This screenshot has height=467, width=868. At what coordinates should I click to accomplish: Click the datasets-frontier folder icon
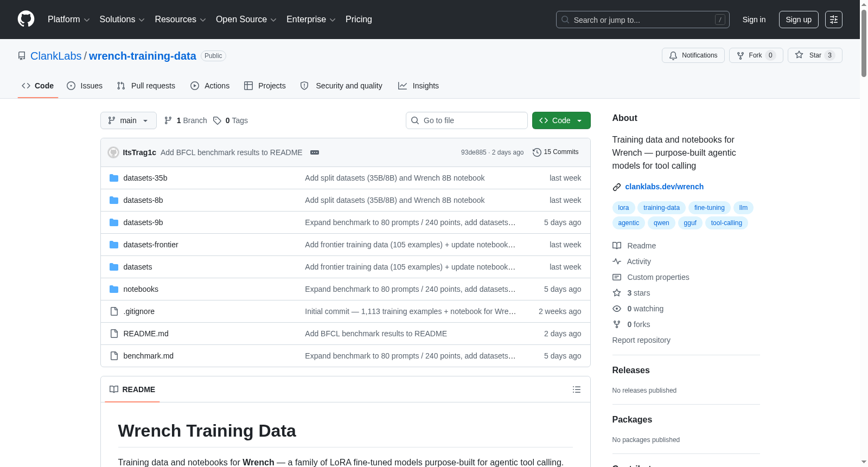pos(114,245)
